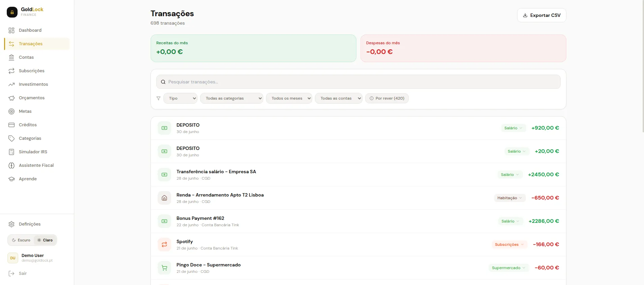Open Salário tag on Bonus Payment #162
Viewport: 644px width, 285px height.
(511, 221)
